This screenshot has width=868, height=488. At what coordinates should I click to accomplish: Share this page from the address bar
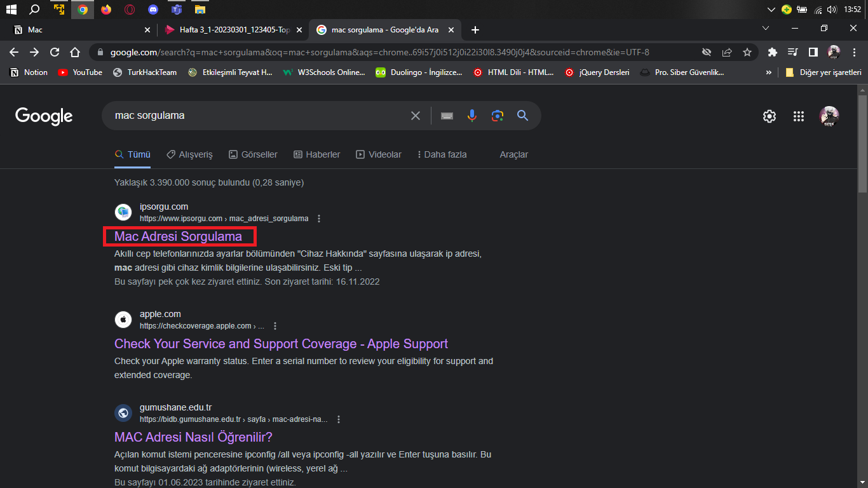tap(727, 52)
